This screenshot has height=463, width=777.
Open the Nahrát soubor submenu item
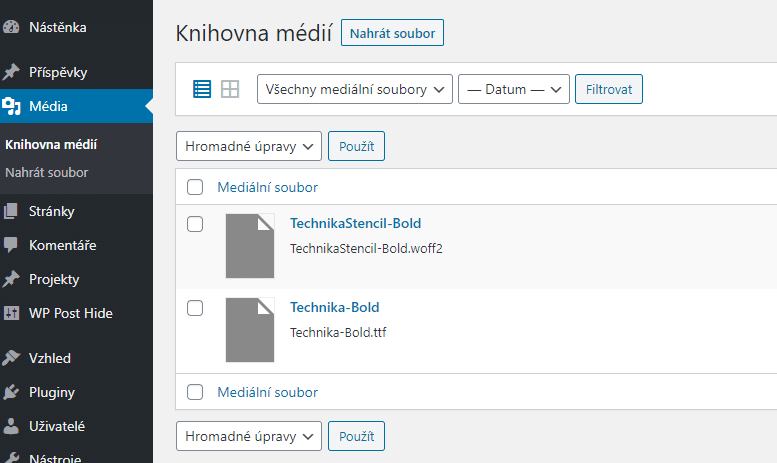47,173
